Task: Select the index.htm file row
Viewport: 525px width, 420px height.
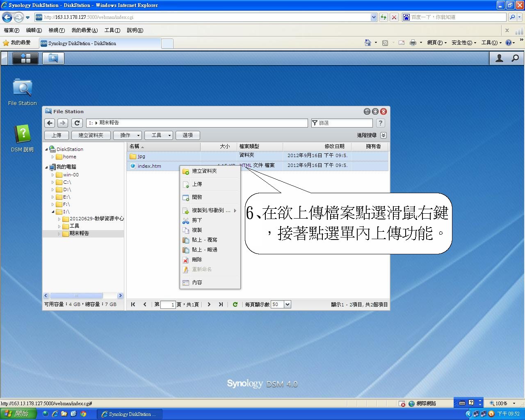Action: coord(258,166)
